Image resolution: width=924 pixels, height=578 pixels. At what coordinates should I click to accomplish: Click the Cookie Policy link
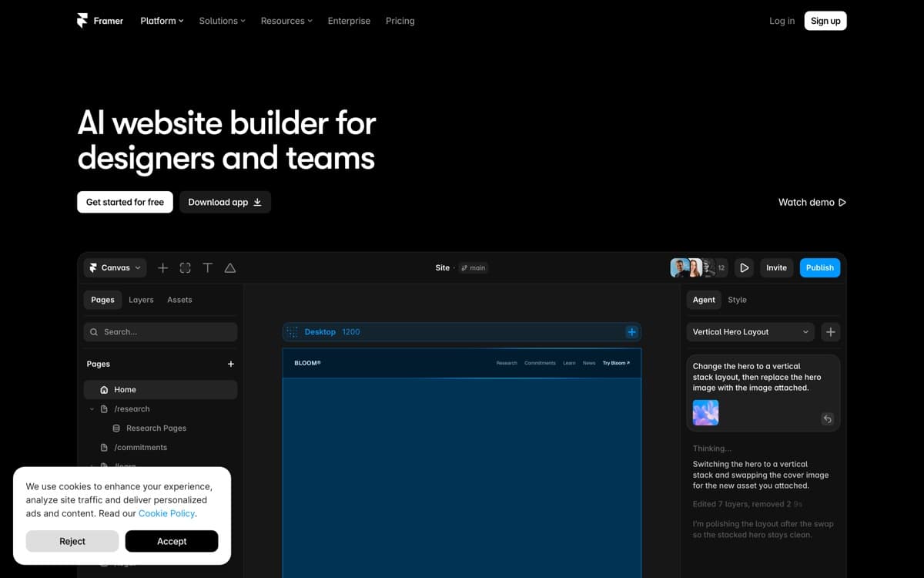click(167, 513)
